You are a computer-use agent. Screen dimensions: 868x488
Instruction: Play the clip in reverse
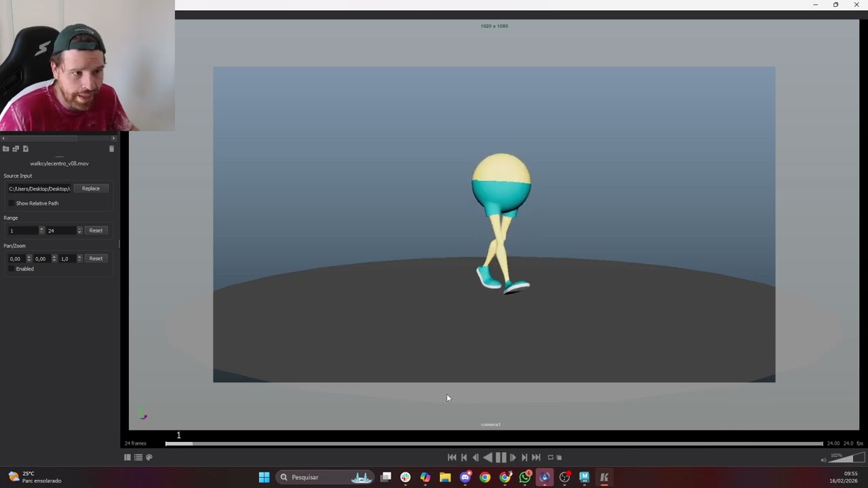click(x=488, y=457)
